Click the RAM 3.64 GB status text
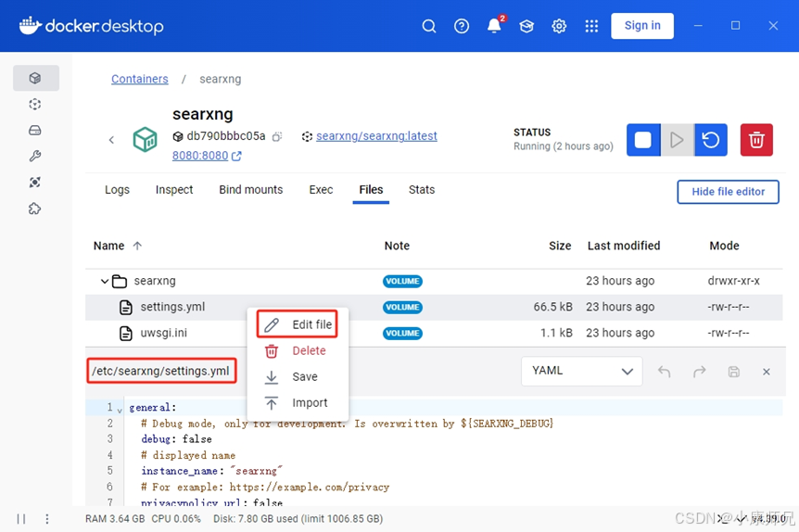 (x=115, y=519)
